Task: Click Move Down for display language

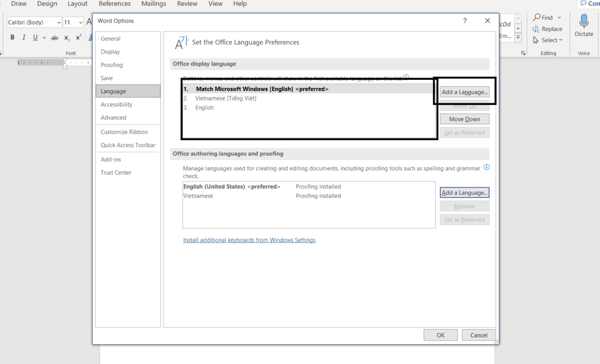Action: click(x=464, y=119)
